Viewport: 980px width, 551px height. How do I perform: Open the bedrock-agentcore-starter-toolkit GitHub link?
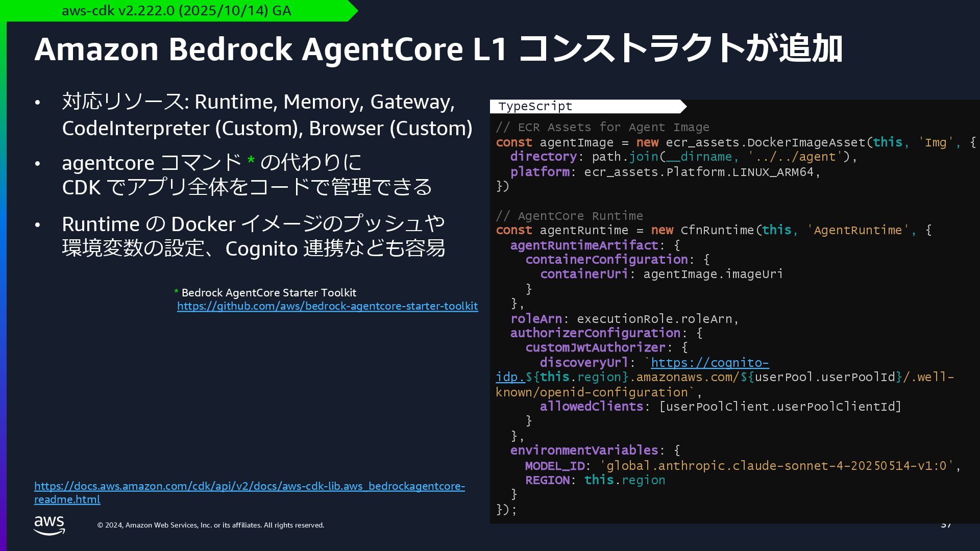[x=327, y=306]
